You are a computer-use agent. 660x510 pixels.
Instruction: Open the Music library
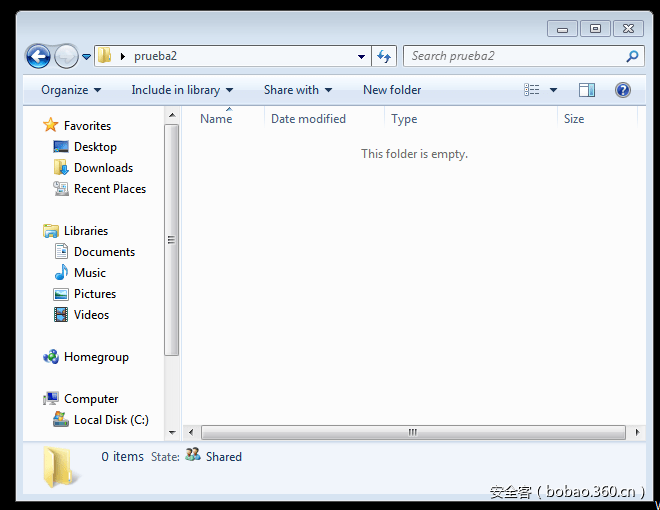click(x=90, y=273)
